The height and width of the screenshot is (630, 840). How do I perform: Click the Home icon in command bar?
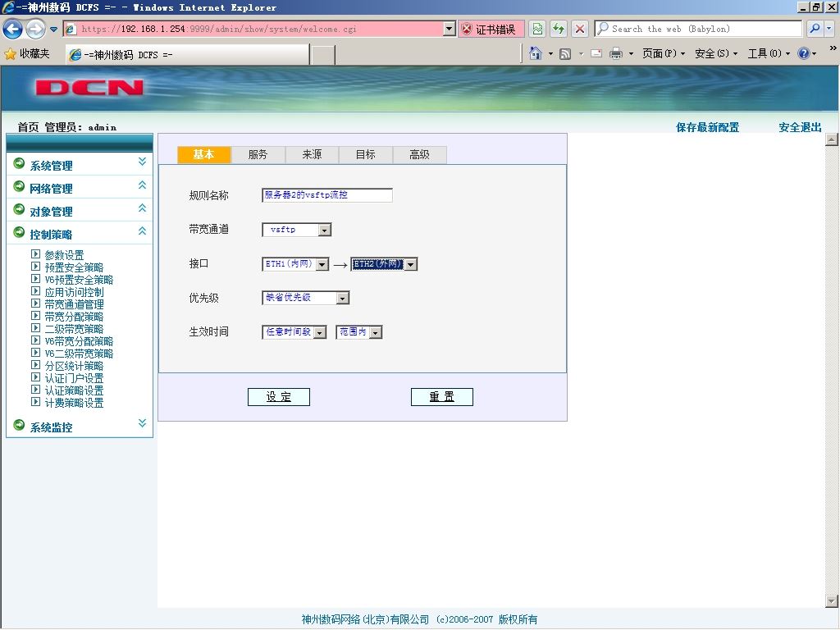click(535, 53)
